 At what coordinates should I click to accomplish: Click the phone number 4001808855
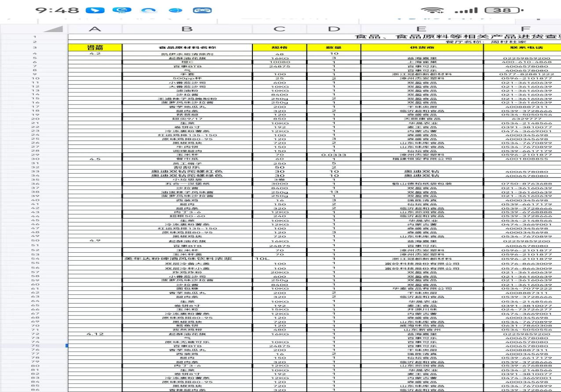(522, 159)
